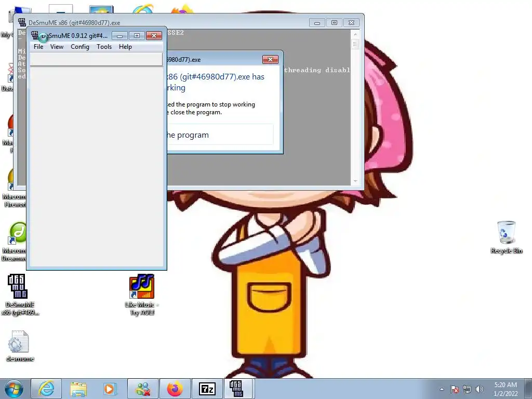Open the network status tray icon
Screen dimensions: 532x399
467,389
